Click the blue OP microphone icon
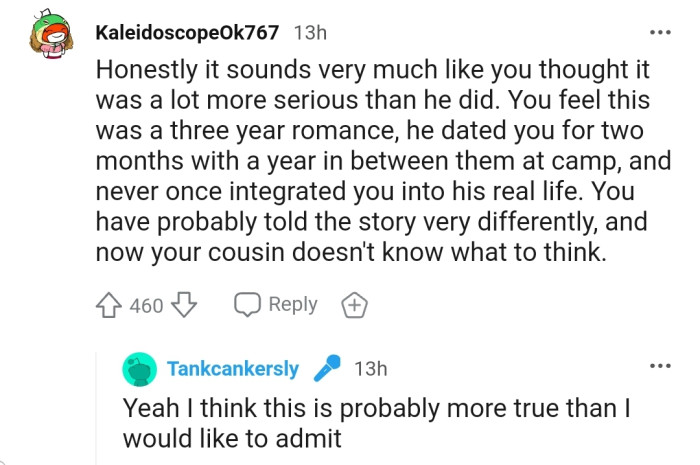This screenshot has height=465, width=700. [326, 369]
